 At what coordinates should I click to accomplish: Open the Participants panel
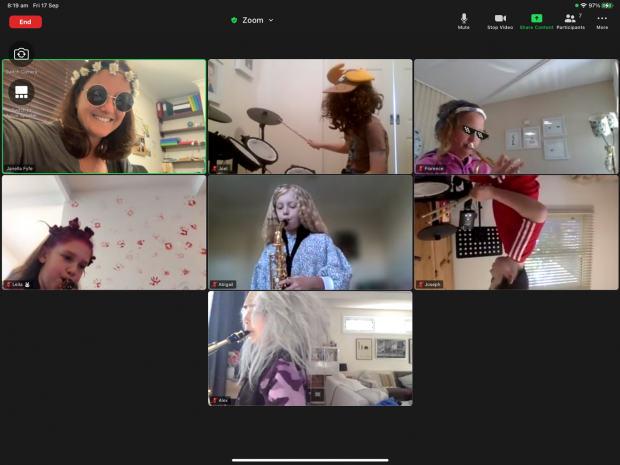pos(570,20)
